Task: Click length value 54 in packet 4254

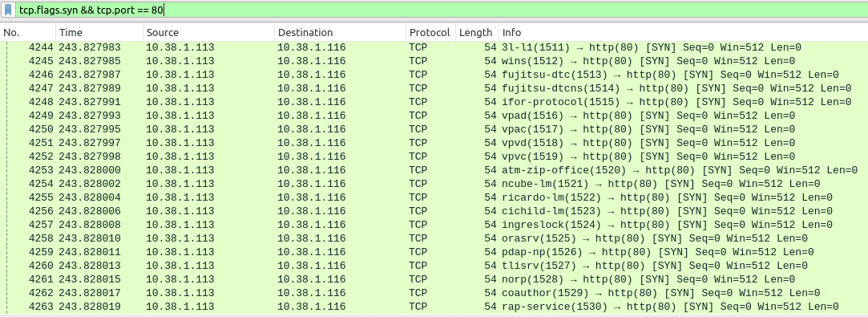Action: pyautogui.click(x=490, y=184)
